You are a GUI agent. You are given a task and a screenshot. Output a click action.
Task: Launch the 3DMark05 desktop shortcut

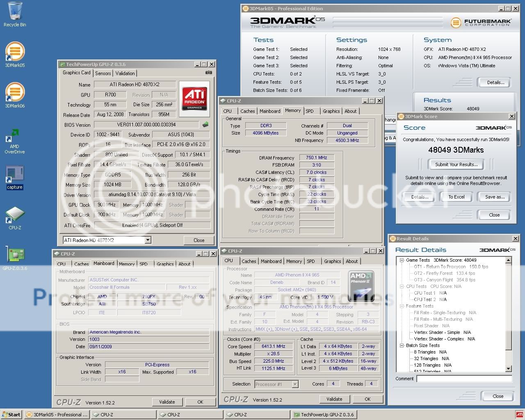tap(15, 55)
